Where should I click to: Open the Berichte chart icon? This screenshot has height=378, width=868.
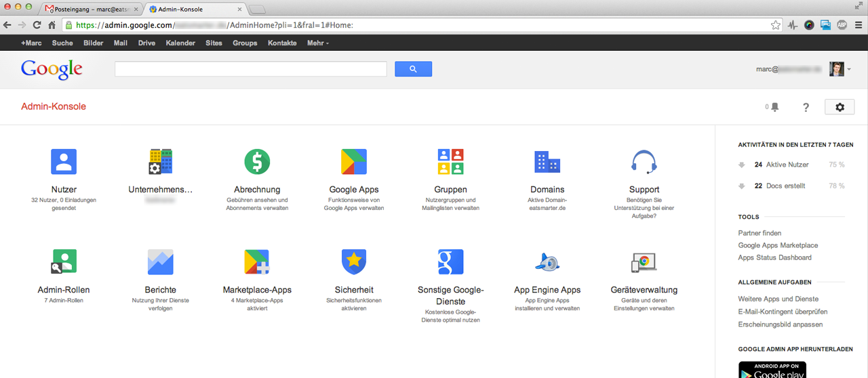161,261
